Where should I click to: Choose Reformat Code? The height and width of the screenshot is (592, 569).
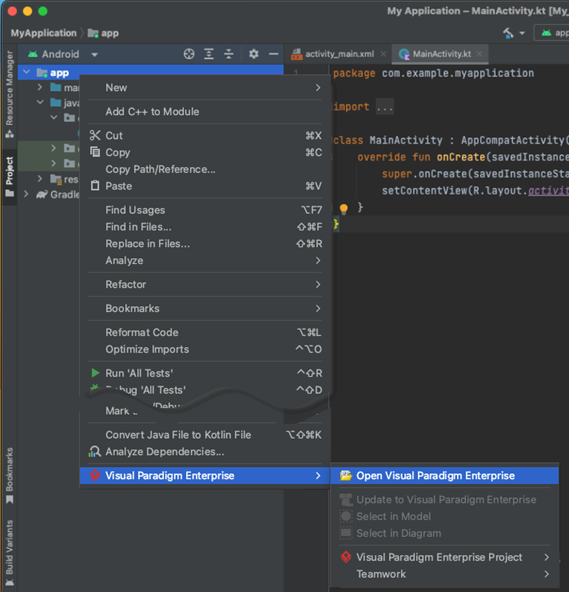(205, 333)
